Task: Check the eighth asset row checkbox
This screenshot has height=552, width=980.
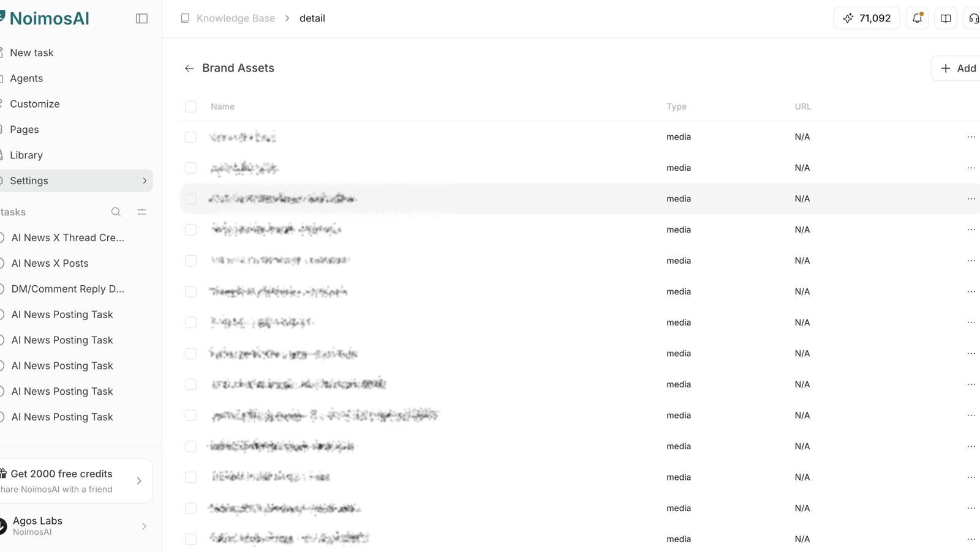Action: (x=191, y=354)
